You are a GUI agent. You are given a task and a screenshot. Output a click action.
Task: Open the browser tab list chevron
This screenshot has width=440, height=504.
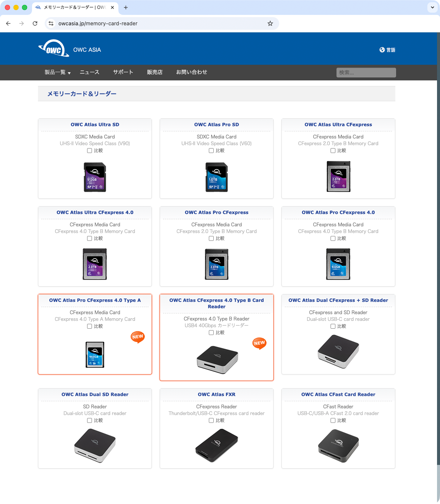tap(432, 7)
